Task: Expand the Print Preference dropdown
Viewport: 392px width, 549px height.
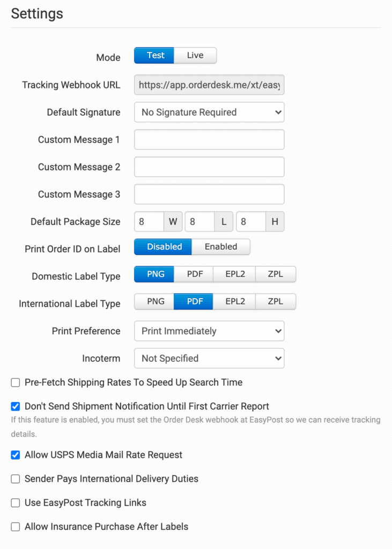Action: pyautogui.click(x=209, y=331)
